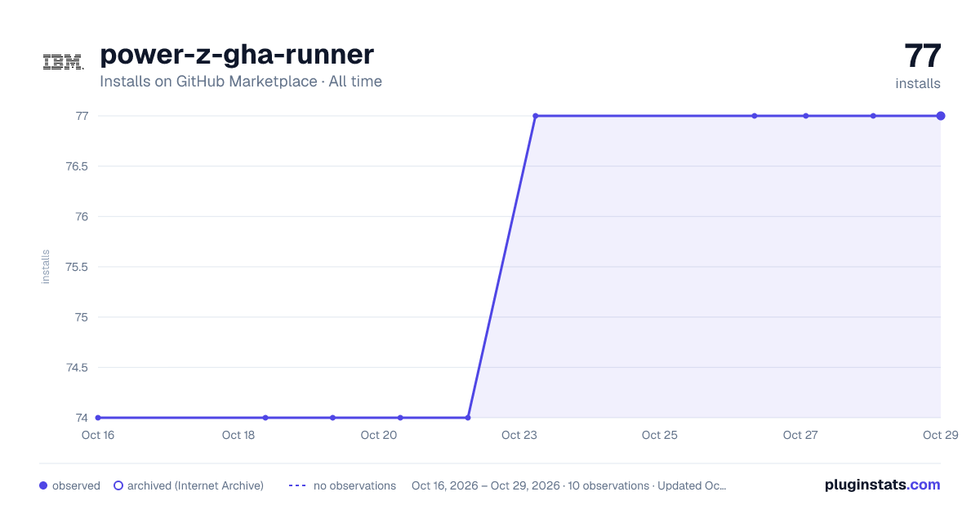The width and height of the screenshot is (980, 514).
Task: Click the y-axis label 77
Action: pyautogui.click(x=82, y=116)
